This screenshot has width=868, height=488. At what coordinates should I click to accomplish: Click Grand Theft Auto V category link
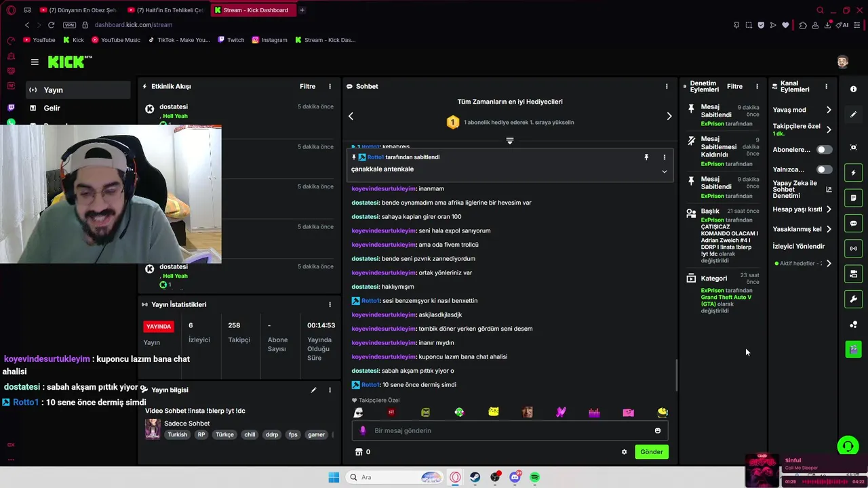pos(726,301)
